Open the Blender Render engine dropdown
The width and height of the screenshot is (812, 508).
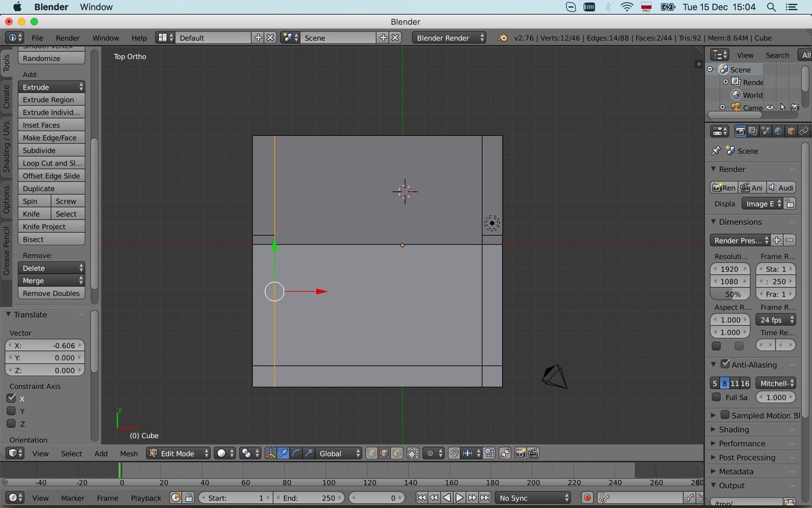449,38
